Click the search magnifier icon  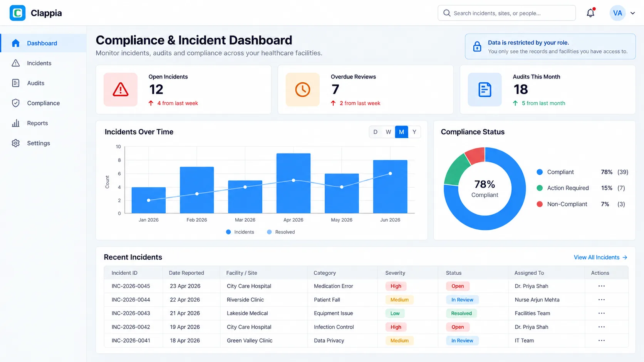(447, 13)
